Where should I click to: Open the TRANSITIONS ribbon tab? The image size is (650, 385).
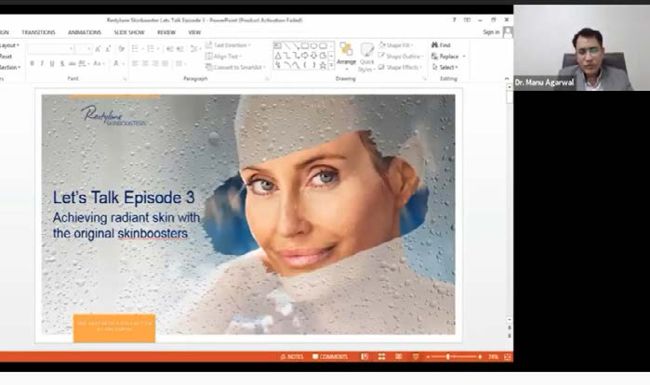(x=38, y=32)
